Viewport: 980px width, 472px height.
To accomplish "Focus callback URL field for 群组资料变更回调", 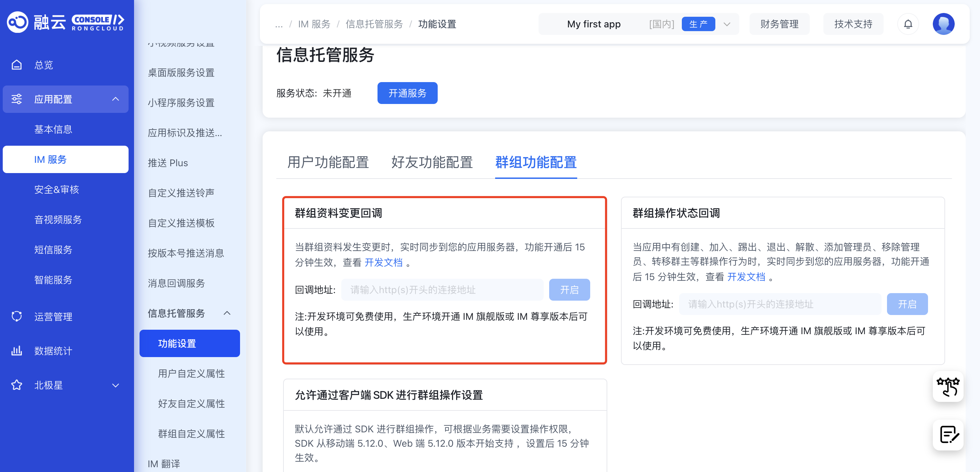I will pyautogui.click(x=442, y=290).
